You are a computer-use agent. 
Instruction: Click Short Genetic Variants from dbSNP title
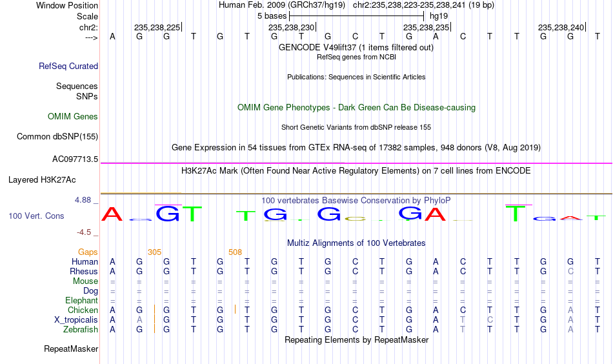pos(356,127)
